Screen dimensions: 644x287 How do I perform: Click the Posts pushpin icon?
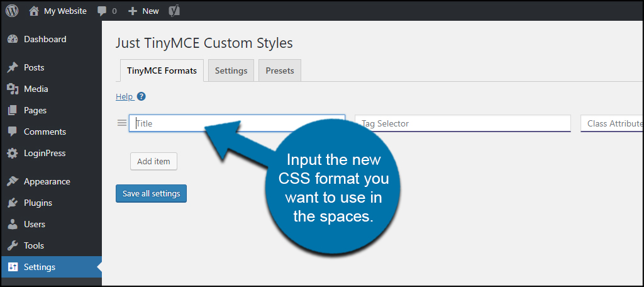[13, 67]
